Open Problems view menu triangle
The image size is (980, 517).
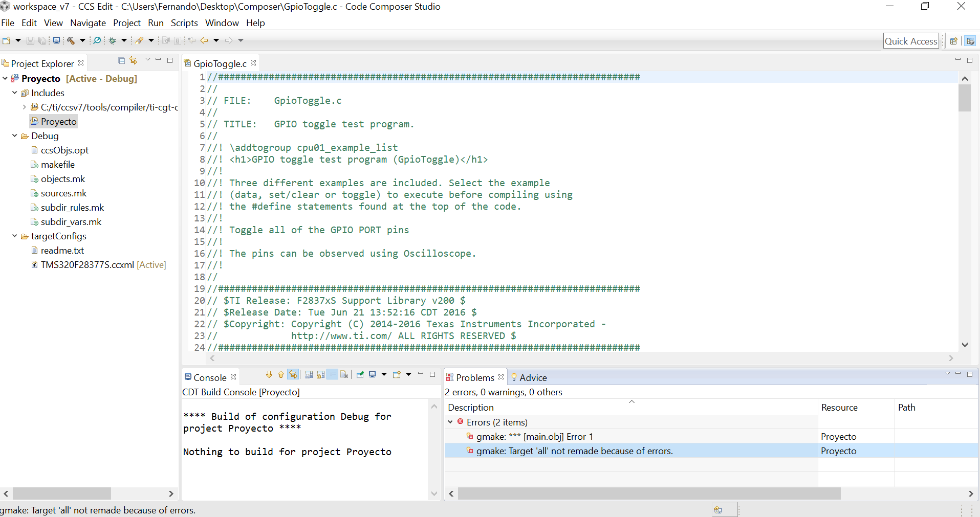click(947, 374)
